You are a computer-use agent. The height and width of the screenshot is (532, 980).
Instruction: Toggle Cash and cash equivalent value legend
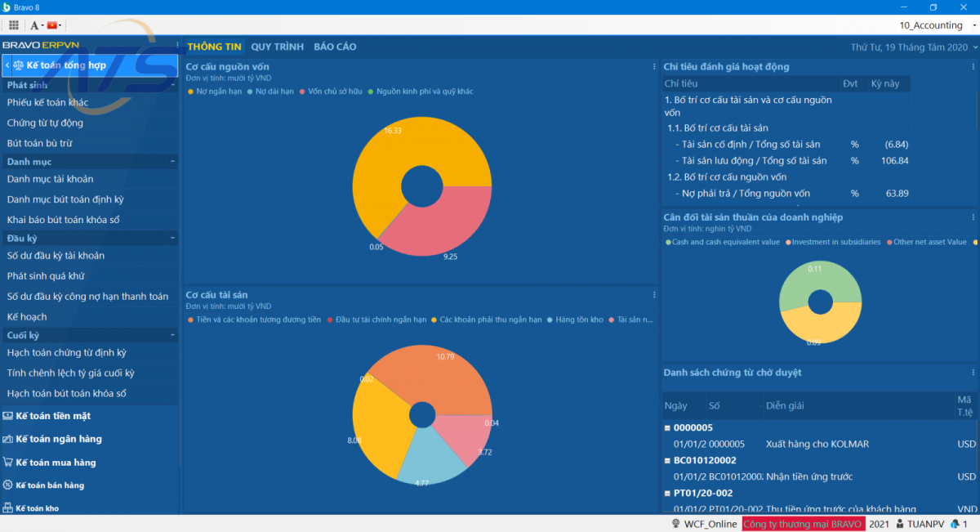click(x=723, y=242)
